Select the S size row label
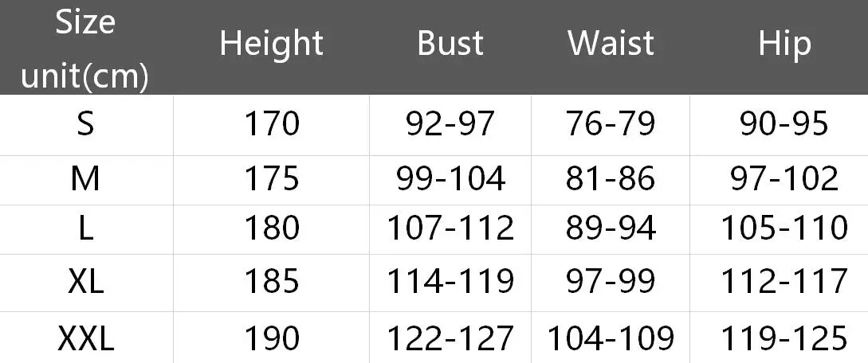Screen dimensions: 868x363 tap(85, 124)
